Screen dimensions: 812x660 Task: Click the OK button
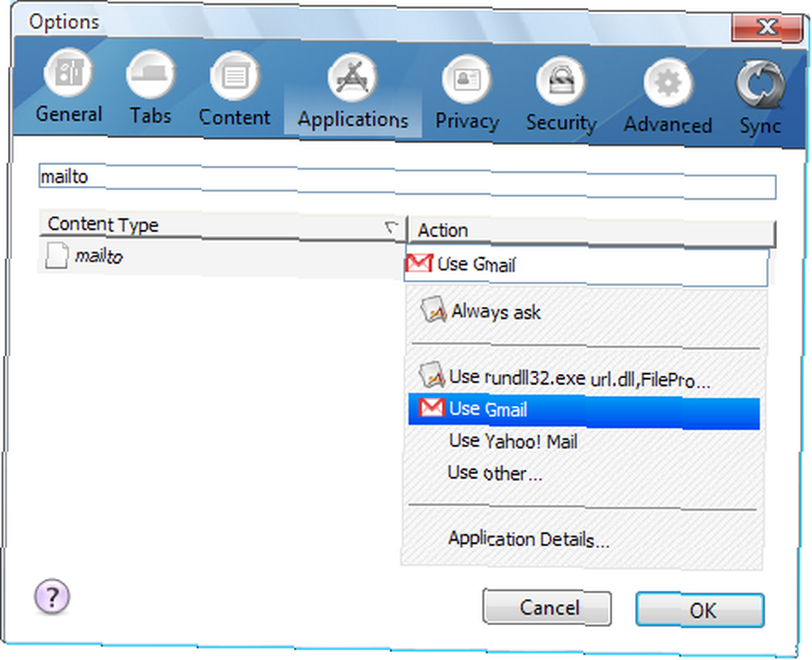point(700,610)
